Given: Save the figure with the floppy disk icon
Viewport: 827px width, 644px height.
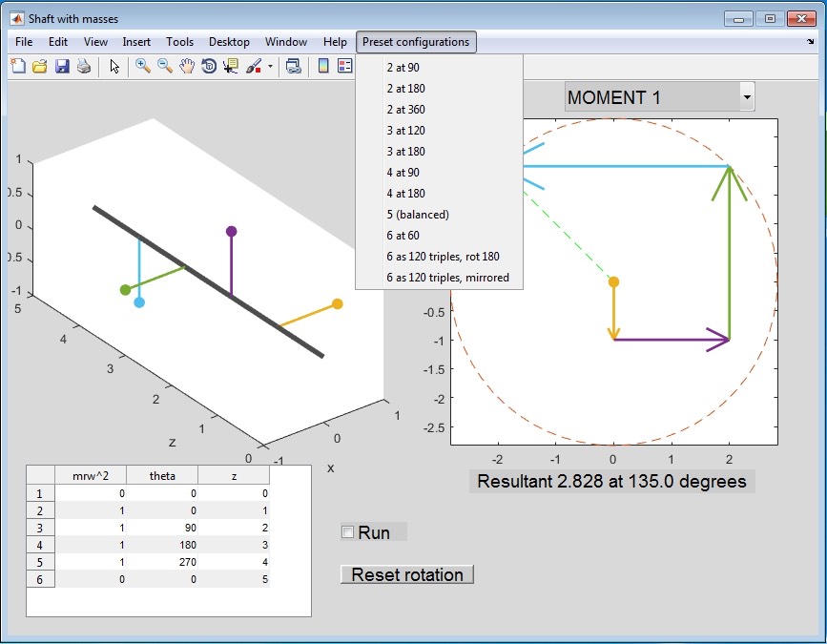Looking at the screenshot, I should (x=62, y=66).
